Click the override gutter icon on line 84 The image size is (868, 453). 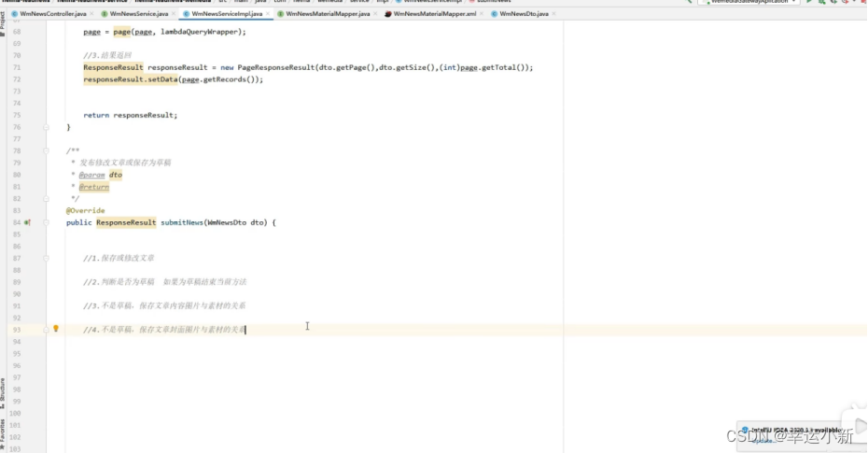pyautogui.click(x=27, y=222)
